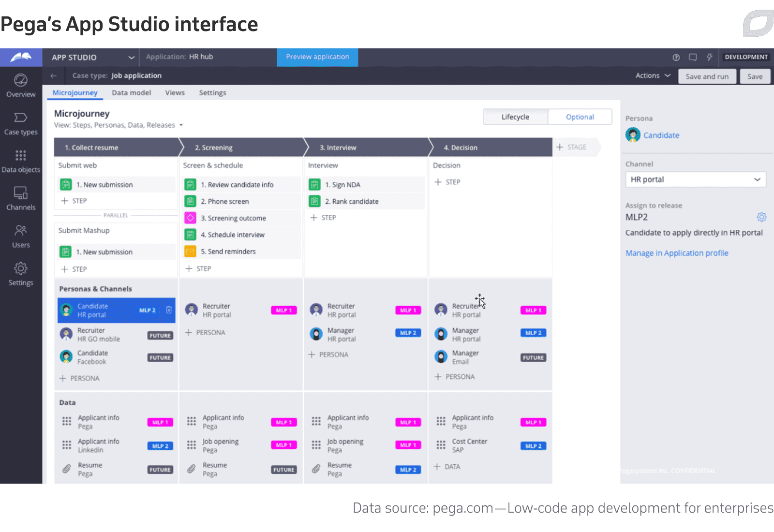Switch to the Microjourney tab
This screenshot has height=532, width=774.
tap(75, 92)
